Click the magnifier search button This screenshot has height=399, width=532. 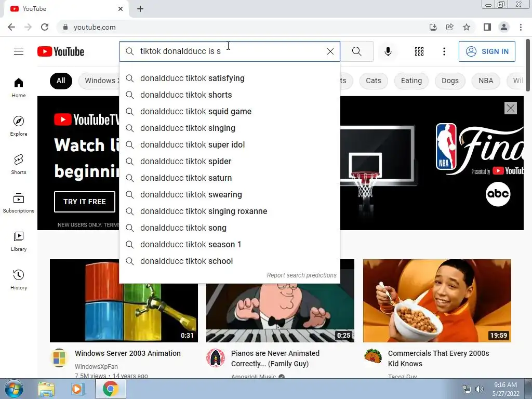pyautogui.click(x=356, y=51)
